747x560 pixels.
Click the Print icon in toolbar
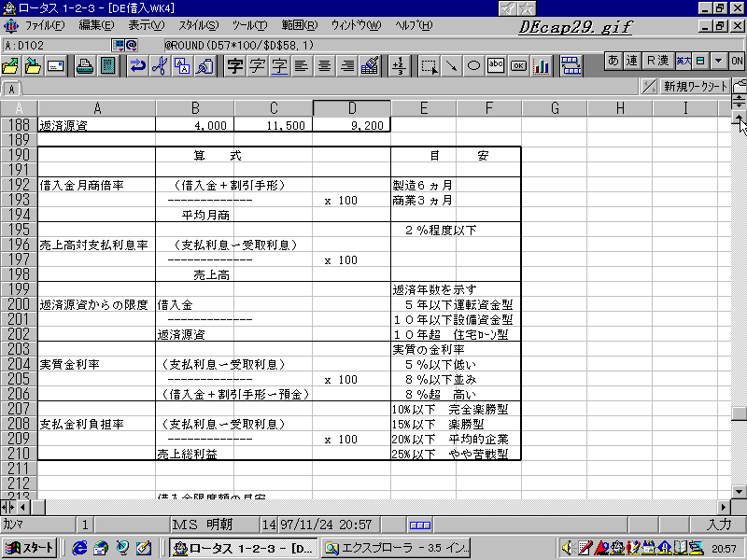(84, 65)
